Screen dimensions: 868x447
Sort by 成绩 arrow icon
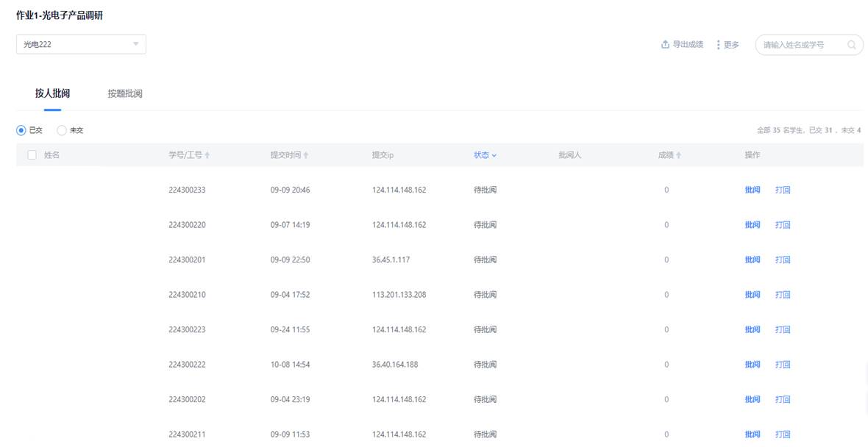[678, 156]
